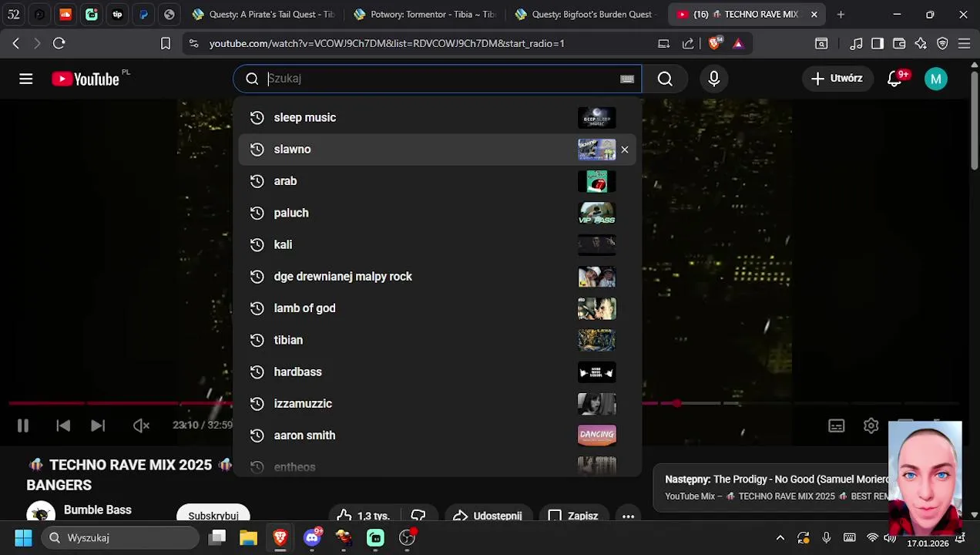Pick 'dge drewnianej malpy rock' suggestion
This screenshot has height=555, width=980.
pyautogui.click(x=438, y=277)
